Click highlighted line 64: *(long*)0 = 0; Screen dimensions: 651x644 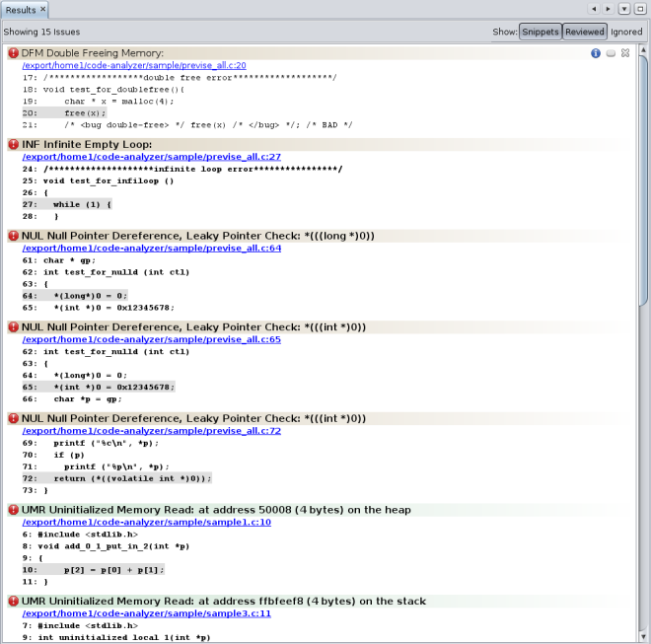[75, 296]
